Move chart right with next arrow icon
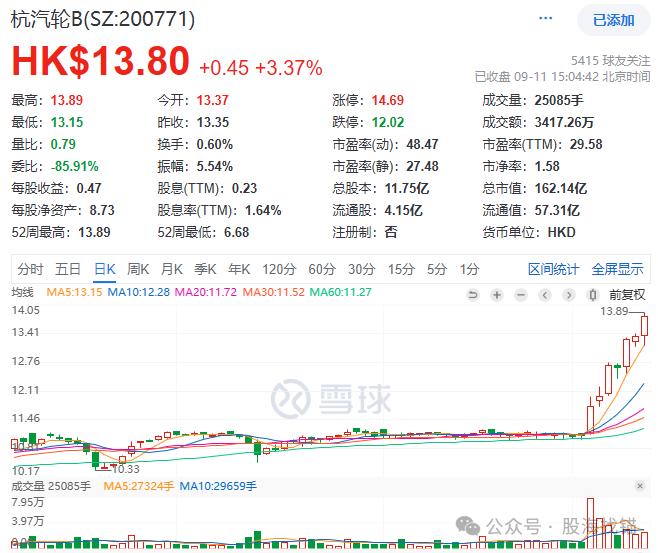Screen dimensions: 658x553 click(569, 295)
